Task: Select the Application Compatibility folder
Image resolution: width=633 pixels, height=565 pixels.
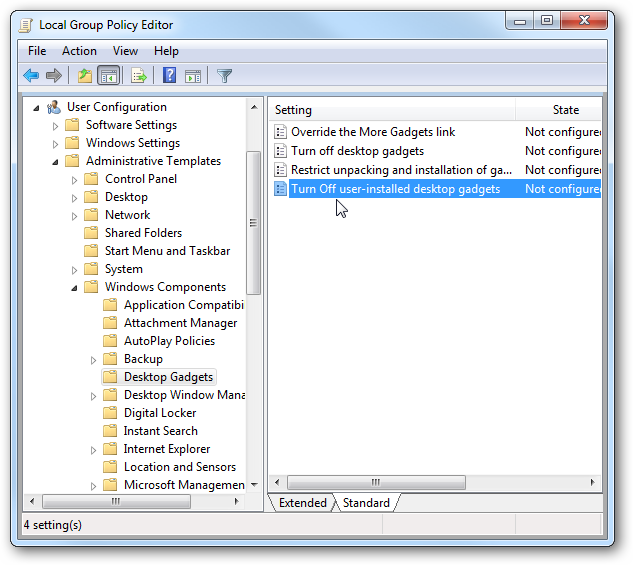Action: 184,305
